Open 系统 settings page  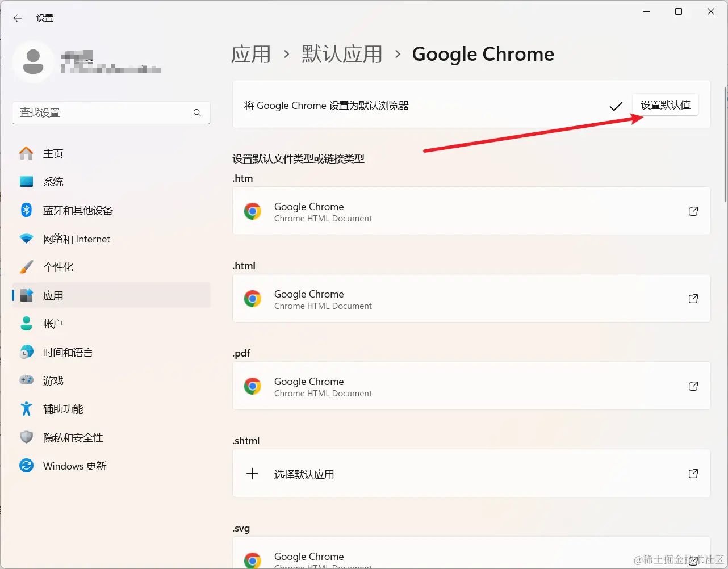pos(111,182)
